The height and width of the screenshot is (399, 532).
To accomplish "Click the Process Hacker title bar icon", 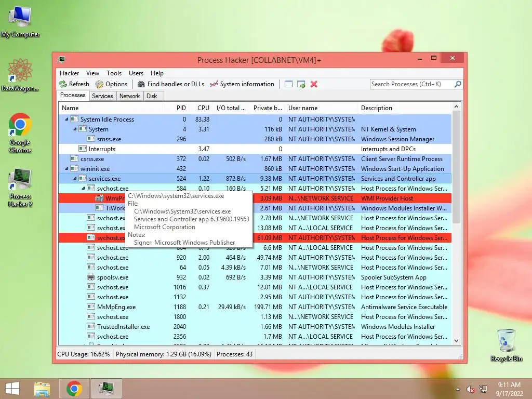I will tap(61, 60).
